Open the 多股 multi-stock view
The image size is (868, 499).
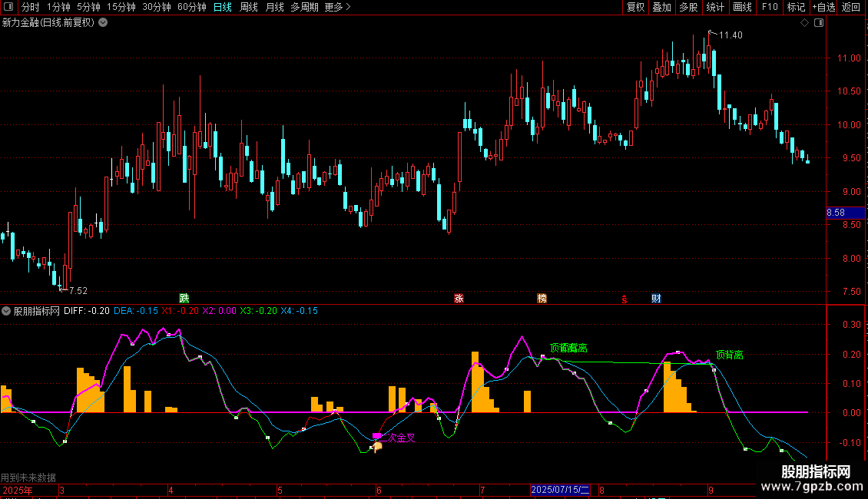click(688, 7)
